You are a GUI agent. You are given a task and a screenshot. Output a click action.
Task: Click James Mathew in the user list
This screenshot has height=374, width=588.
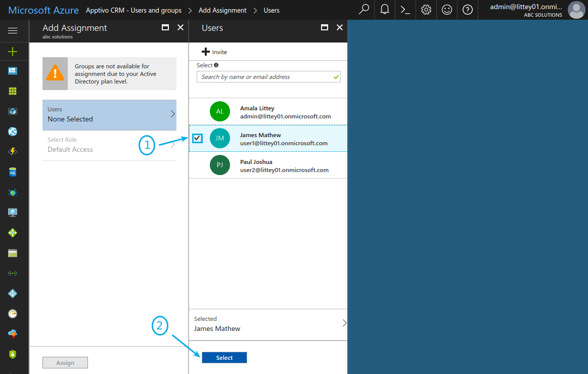[x=260, y=135]
